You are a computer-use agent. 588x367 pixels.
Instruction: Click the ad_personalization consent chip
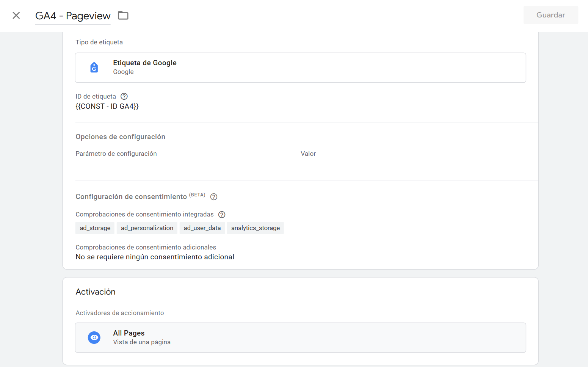tap(147, 228)
